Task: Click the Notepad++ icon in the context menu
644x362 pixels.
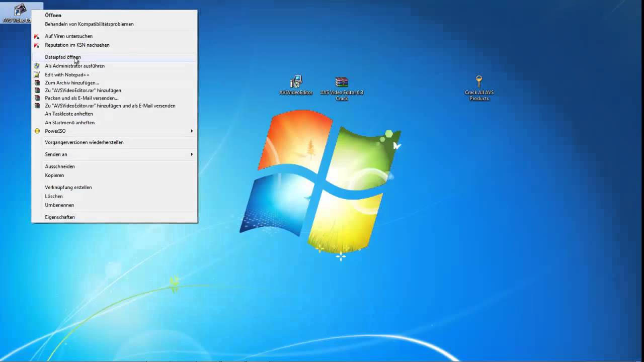Action: coord(37,74)
